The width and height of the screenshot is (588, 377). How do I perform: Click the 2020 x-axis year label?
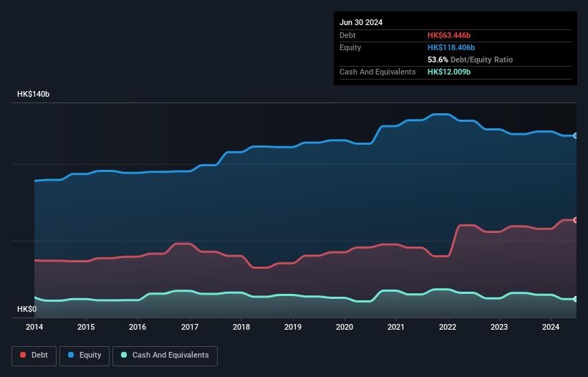pos(344,328)
